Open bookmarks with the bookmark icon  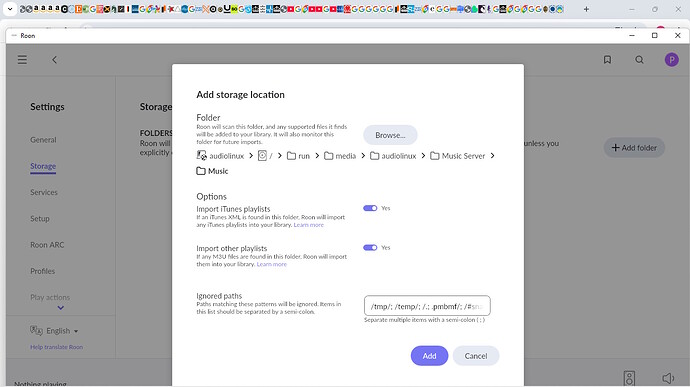(607, 60)
